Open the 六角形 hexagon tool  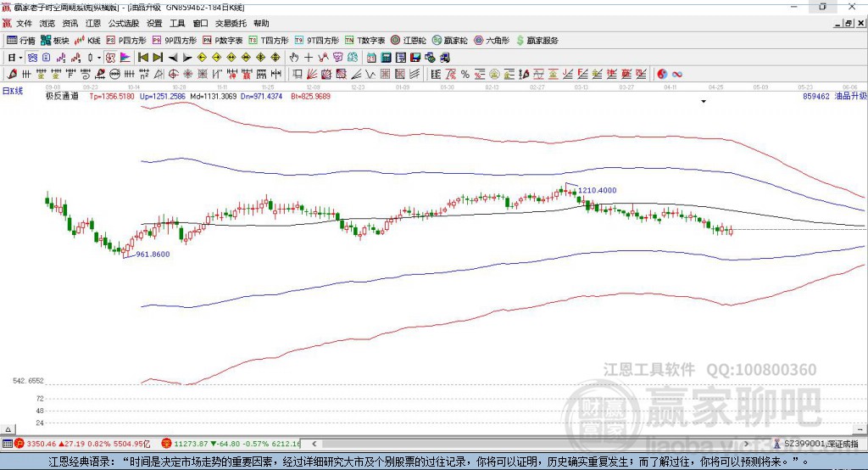pyautogui.click(x=492, y=41)
